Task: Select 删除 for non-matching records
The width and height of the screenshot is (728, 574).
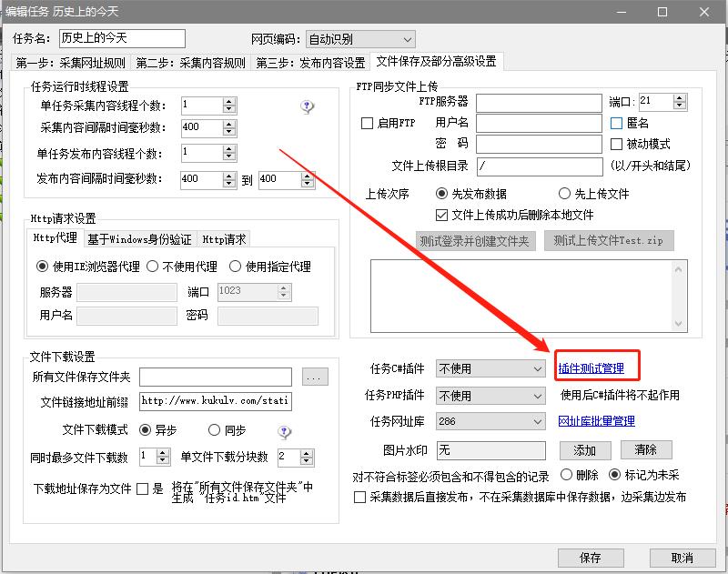Action: pos(566,475)
